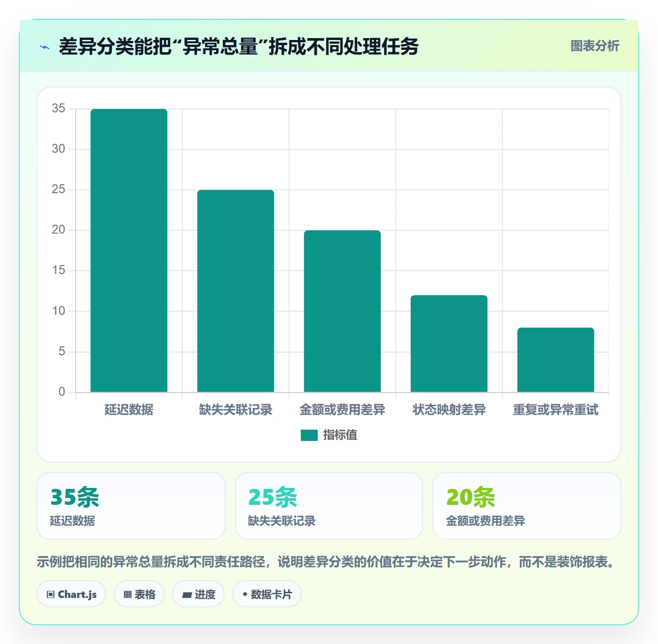This screenshot has height=644, width=658.
Task: Click the 20 y-axis tick value
Action: click(x=59, y=230)
